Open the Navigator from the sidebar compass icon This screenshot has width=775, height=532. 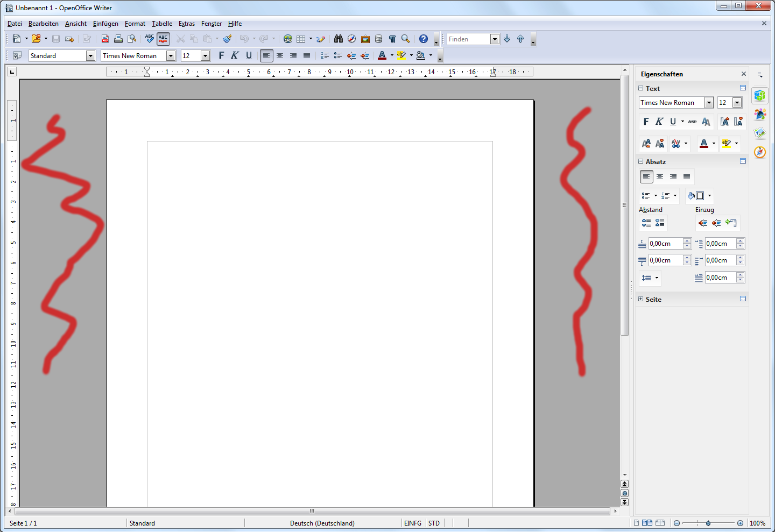coord(759,152)
